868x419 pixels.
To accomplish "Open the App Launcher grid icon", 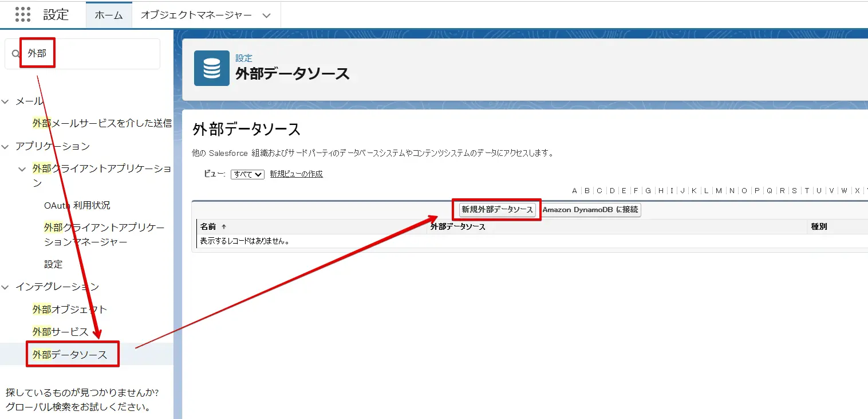I will [x=22, y=14].
